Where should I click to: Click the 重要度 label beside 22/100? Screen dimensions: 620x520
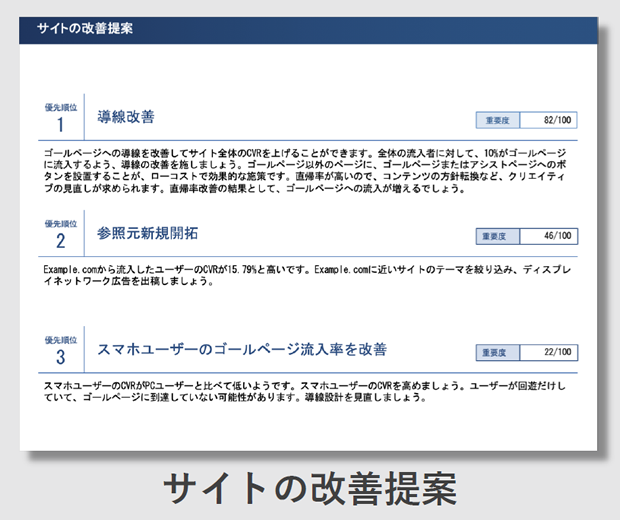coord(497,353)
